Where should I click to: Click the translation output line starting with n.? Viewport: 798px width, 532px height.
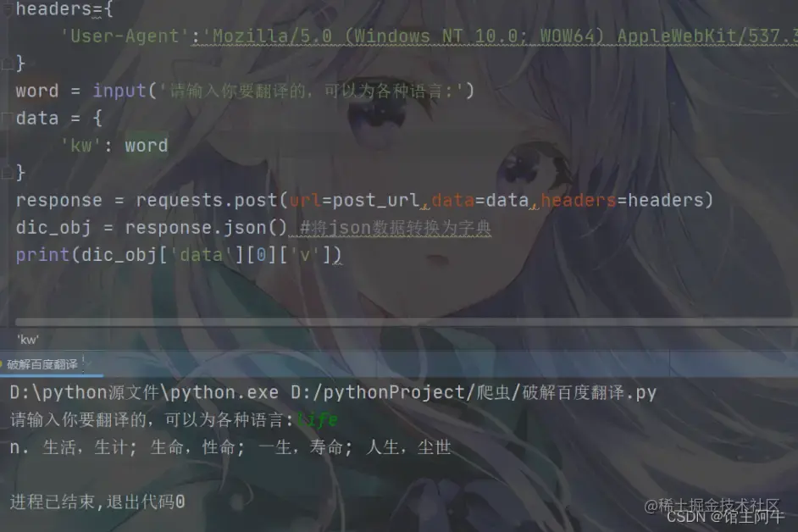[230, 447]
